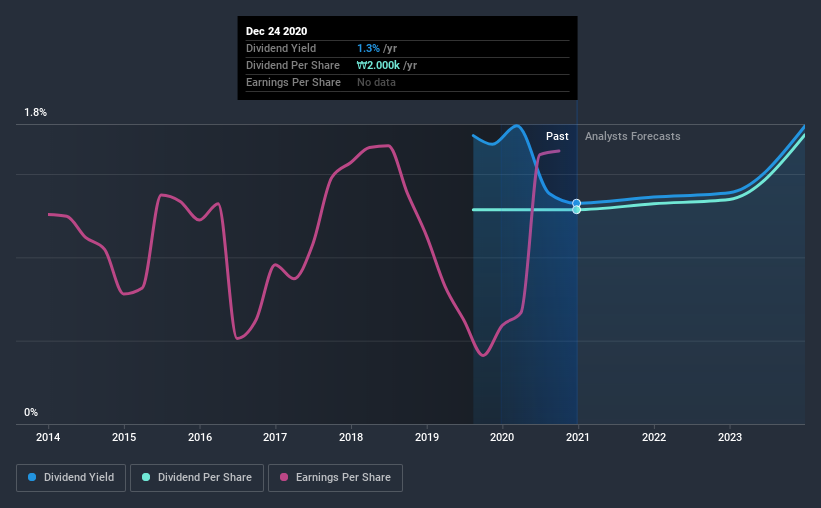Viewport: 821px width, 508px height.
Task: Click the pink dot in Earnings Per Share legend
Action: [284, 477]
